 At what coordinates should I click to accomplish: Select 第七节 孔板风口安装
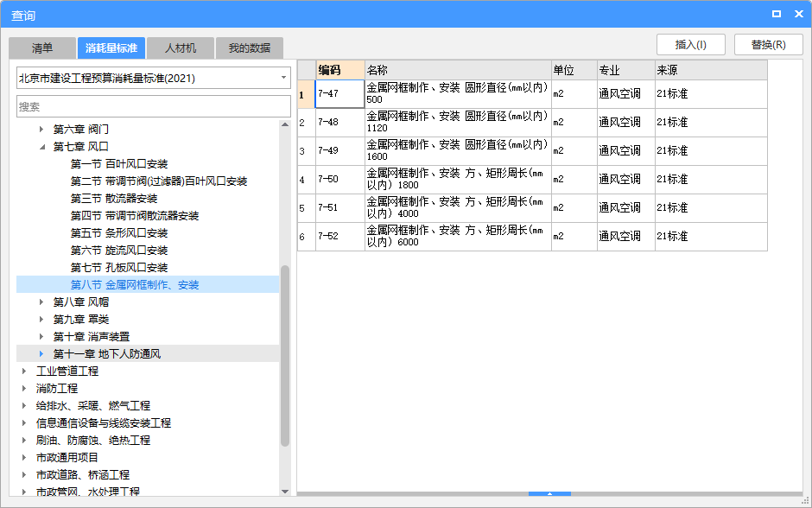[119, 267]
